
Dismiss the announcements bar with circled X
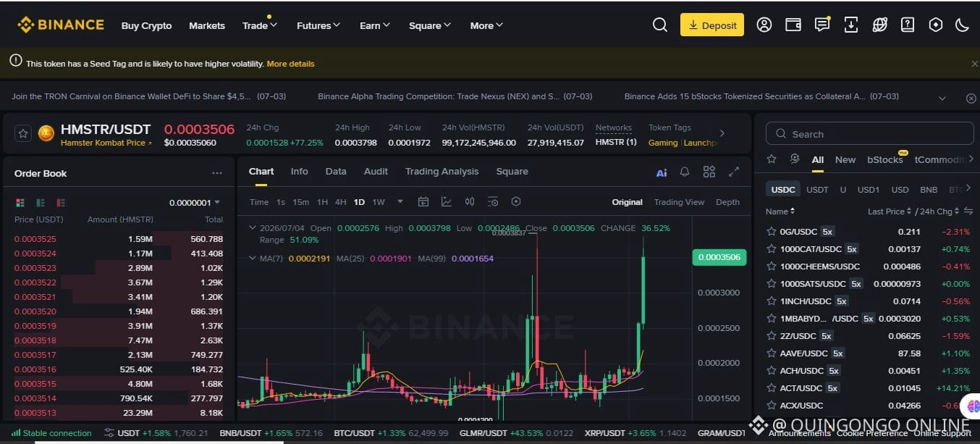click(971, 98)
